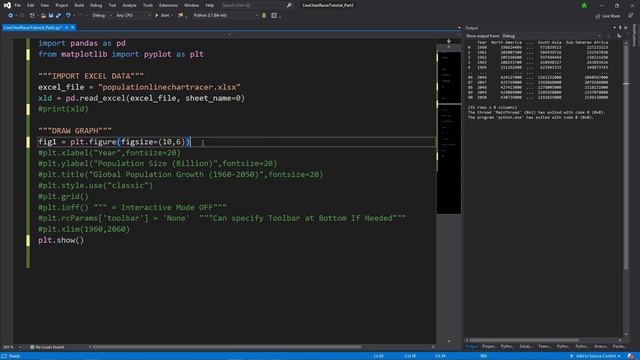
Task: Click the excel_file assignment line
Action: click(139, 87)
